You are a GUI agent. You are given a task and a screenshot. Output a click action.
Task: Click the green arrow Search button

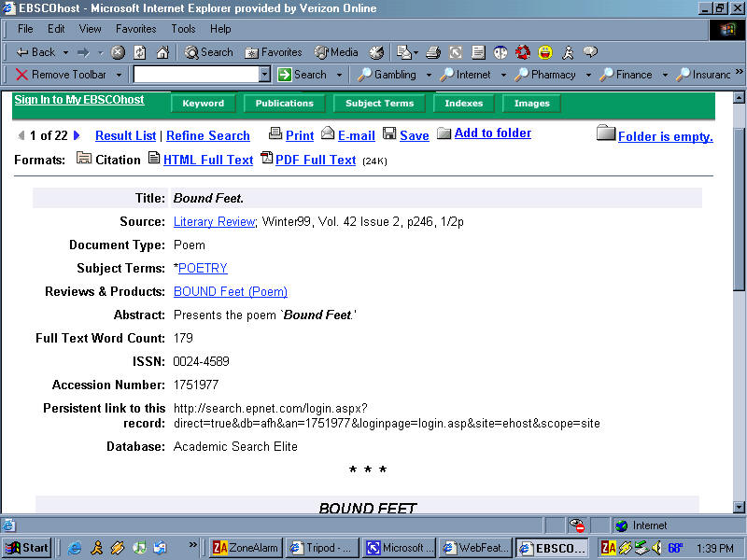pyautogui.click(x=302, y=75)
